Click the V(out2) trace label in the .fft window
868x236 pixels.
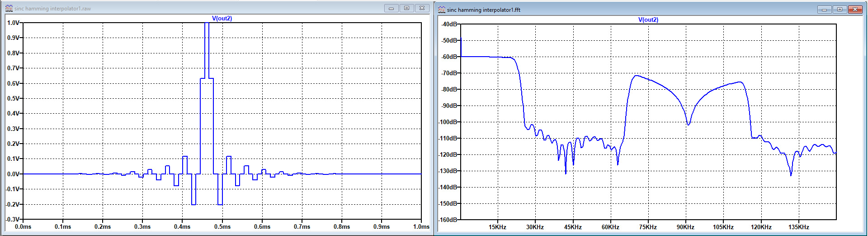pos(648,20)
